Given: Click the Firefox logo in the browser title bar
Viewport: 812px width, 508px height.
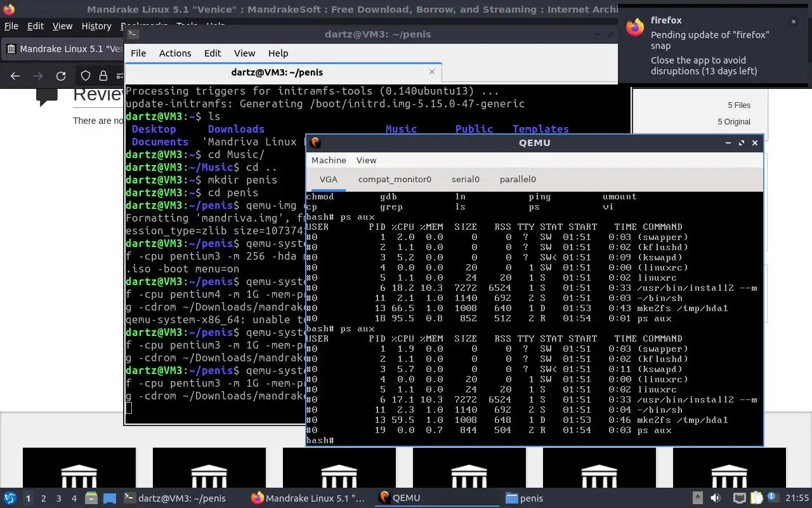Looking at the screenshot, I should click(x=8, y=10).
